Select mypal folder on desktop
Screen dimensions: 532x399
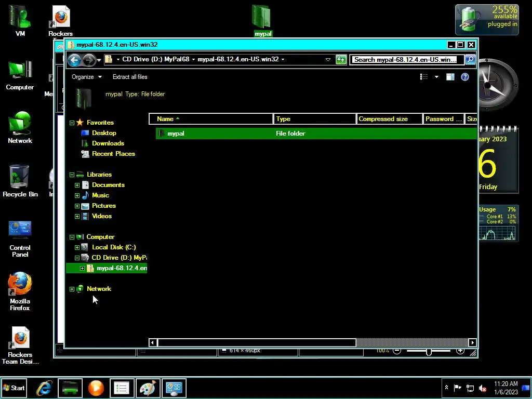click(x=262, y=20)
